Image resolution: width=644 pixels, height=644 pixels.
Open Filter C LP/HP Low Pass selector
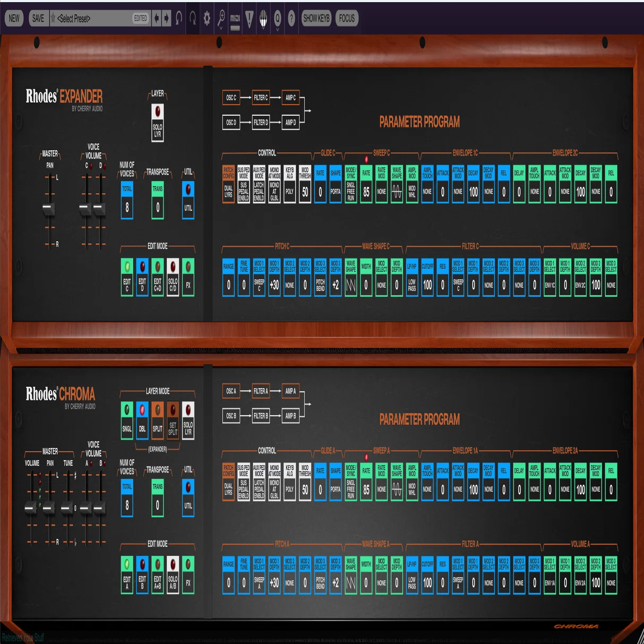(412, 277)
